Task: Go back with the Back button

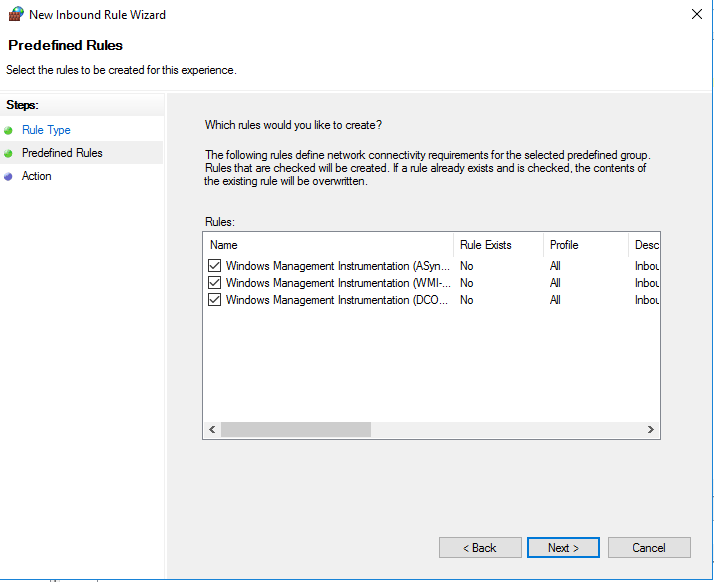Action: point(480,548)
